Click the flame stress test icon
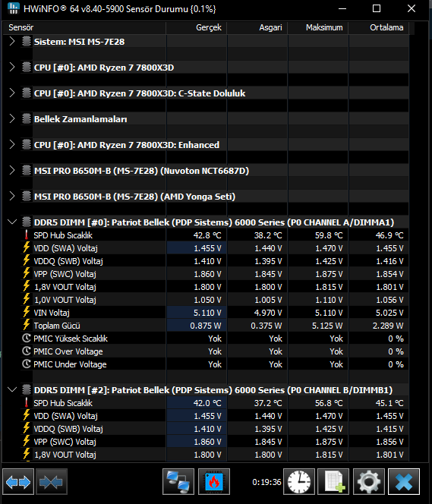 214,481
